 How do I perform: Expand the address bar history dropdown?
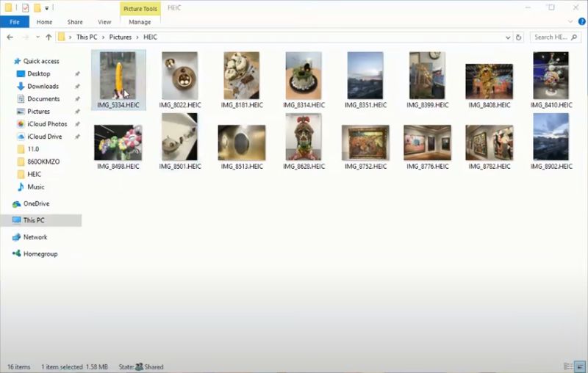(x=508, y=37)
